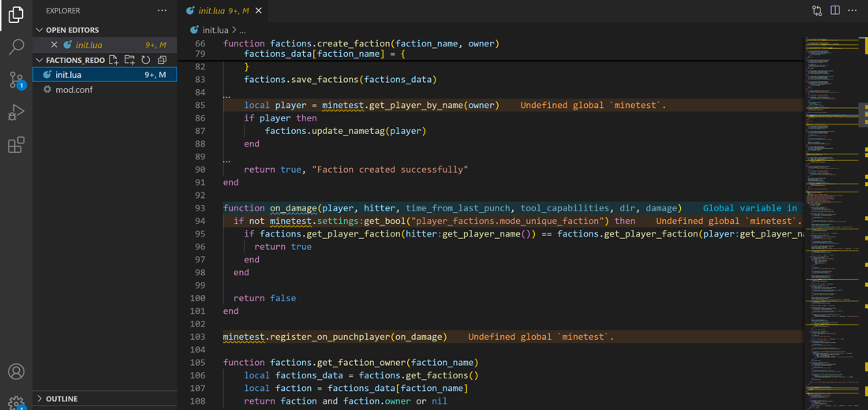868x410 pixels.
Task: Collapse all folders in explorer
Action: [162, 60]
